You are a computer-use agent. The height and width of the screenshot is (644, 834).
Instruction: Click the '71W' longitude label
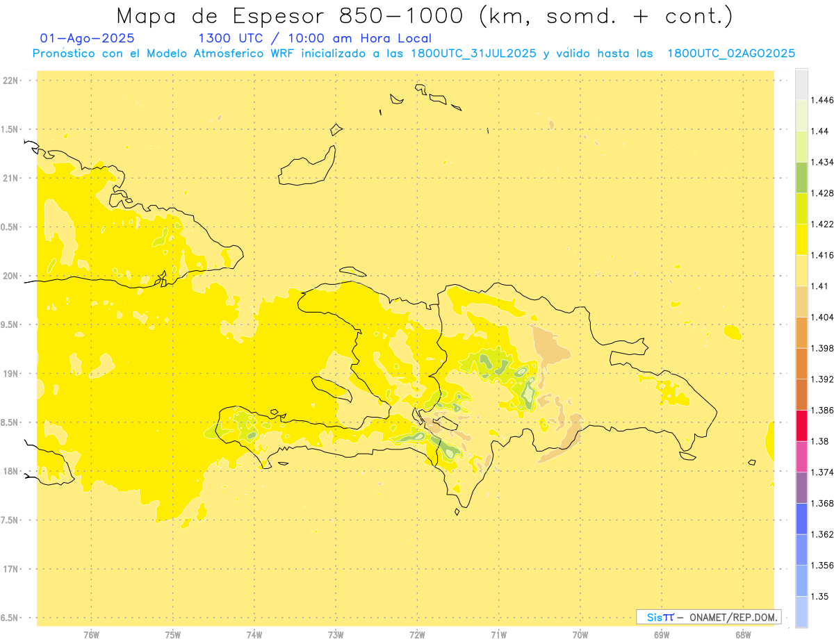(498, 634)
